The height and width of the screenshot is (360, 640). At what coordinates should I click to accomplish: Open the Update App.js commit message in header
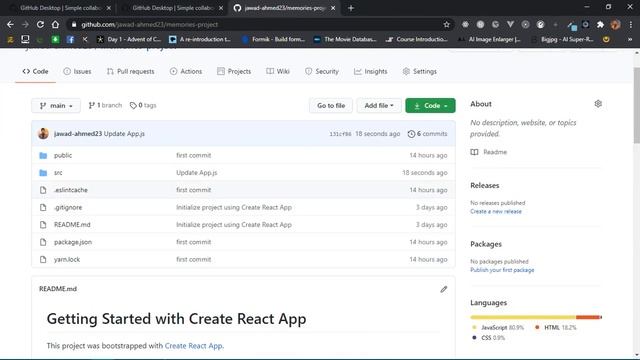pyautogui.click(x=124, y=134)
